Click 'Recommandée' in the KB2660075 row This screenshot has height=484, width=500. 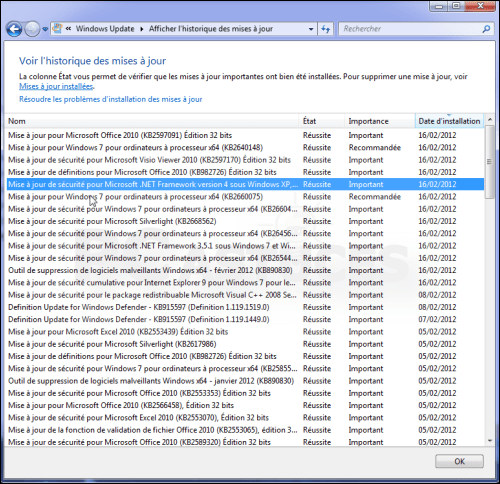click(375, 197)
